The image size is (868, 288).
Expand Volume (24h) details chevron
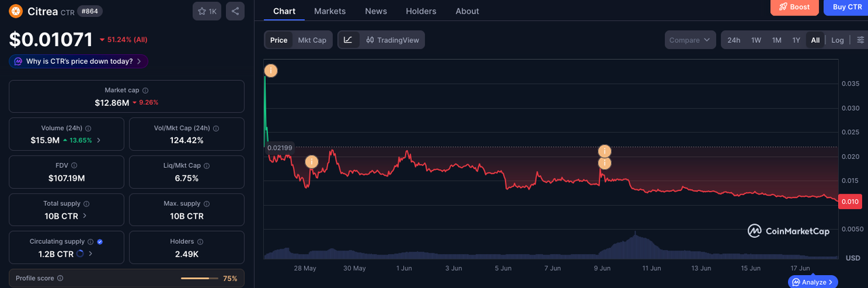pos(99,141)
